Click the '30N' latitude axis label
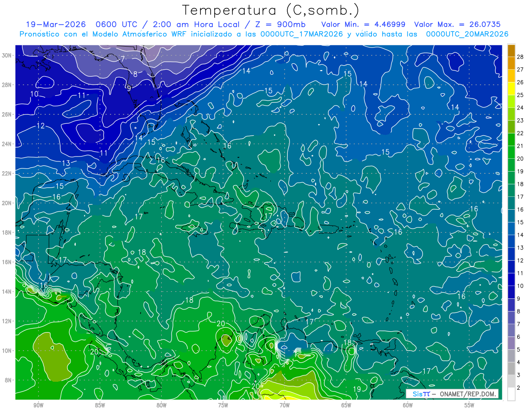This screenshot has height=411, width=532. point(8,55)
